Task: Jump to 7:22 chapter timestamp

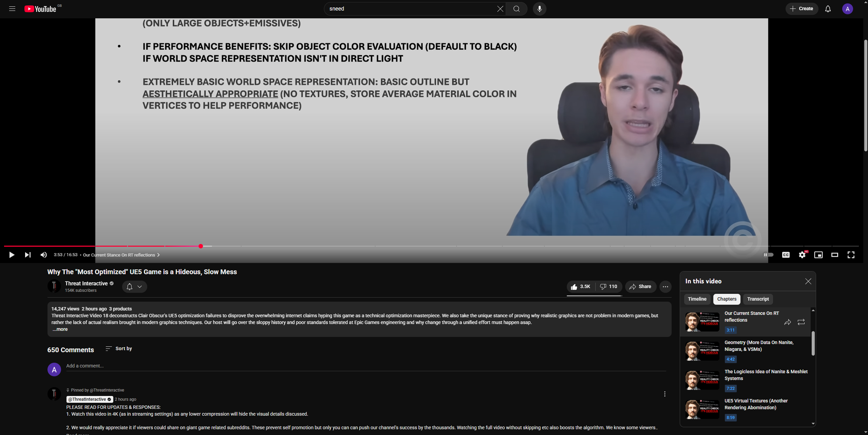Action: 730,389
